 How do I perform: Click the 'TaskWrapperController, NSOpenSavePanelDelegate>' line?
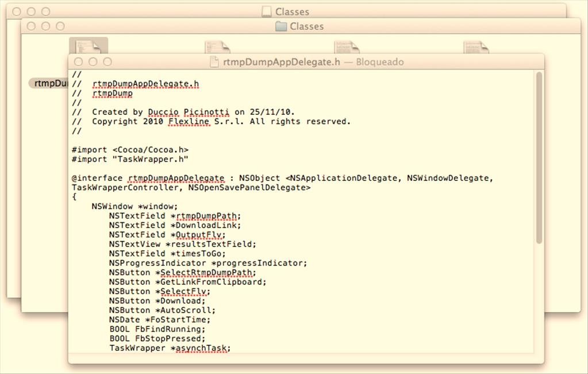pos(191,187)
